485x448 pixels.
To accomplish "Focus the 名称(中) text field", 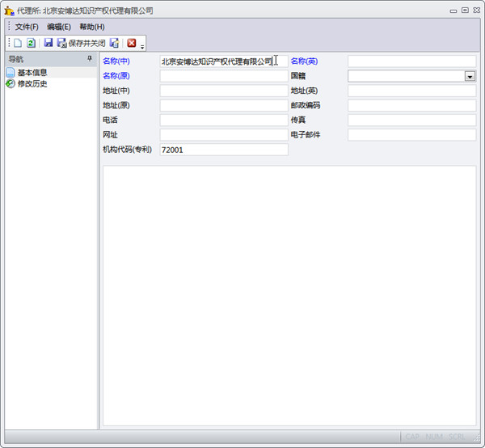I will (x=224, y=61).
